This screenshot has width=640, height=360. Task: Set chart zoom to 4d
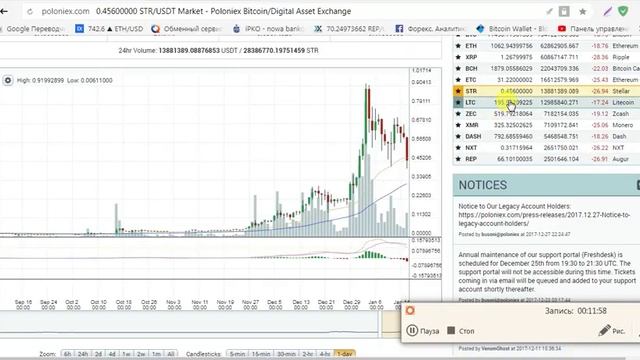112,354
